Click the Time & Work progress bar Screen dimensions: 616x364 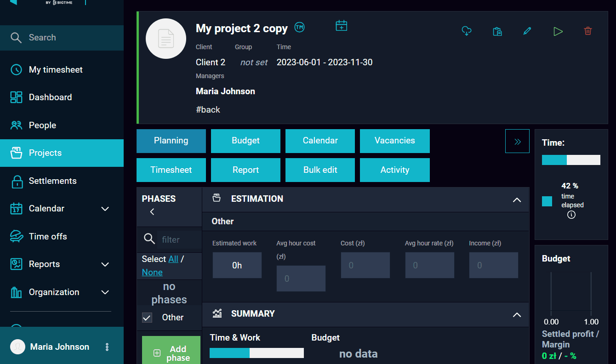[x=257, y=353]
